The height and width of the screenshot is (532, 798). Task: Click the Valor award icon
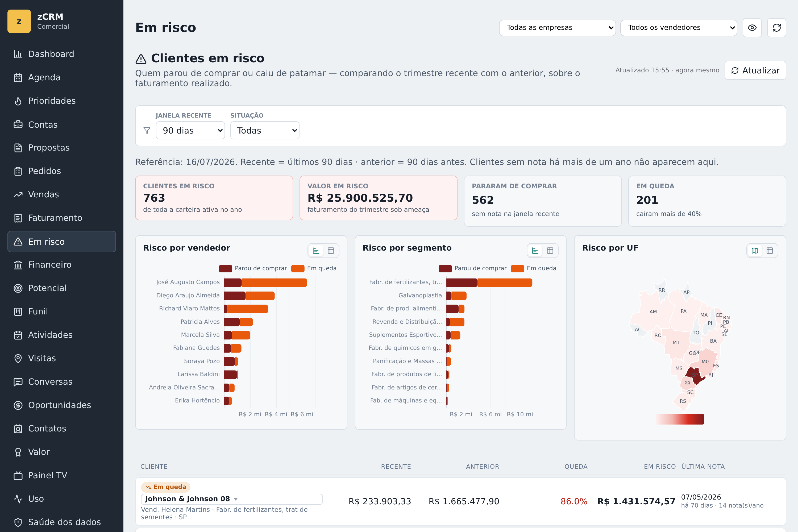click(18, 452)
